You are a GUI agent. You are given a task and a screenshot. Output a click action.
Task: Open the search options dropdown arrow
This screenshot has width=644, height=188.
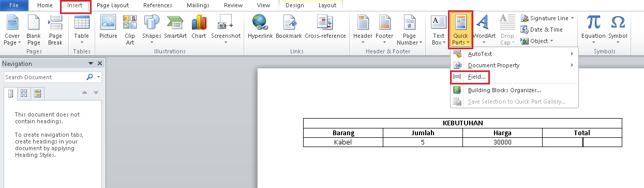(x=98, y=77)
